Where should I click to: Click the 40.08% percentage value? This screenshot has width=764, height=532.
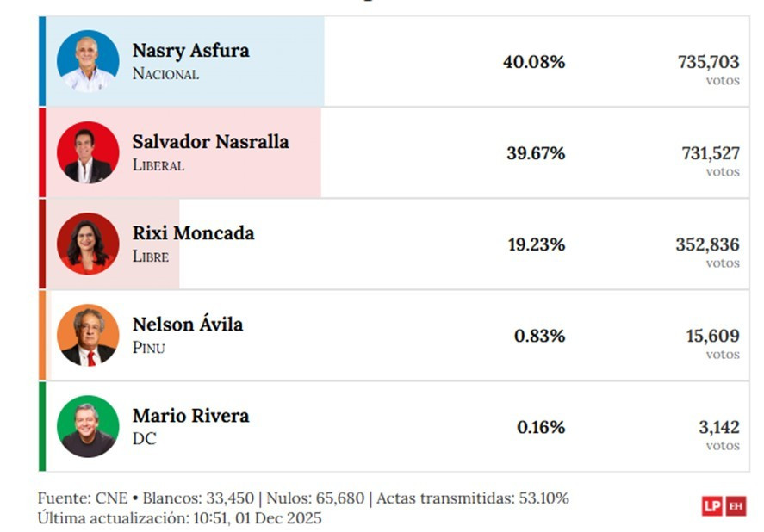(534, 62)
